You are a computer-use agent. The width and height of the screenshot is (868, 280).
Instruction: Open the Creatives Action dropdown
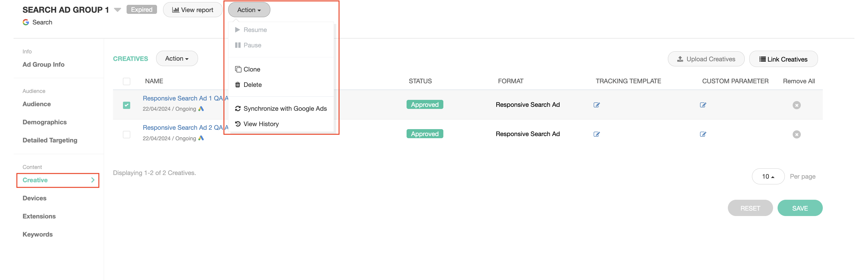(177, 59)
